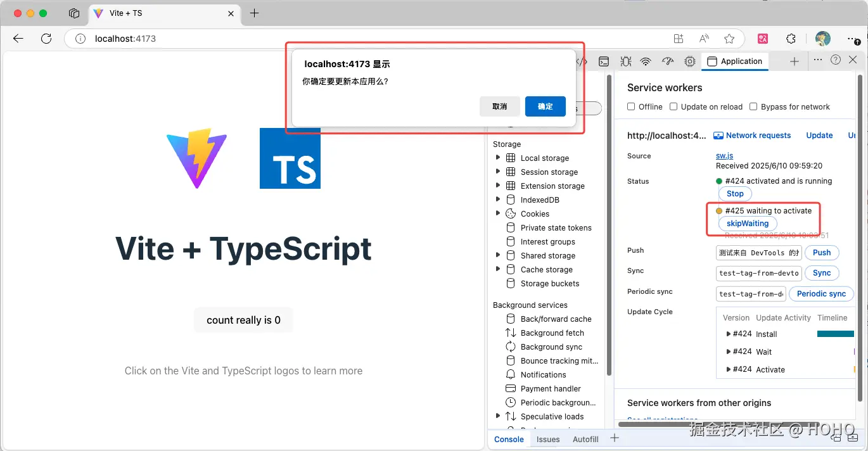Image resolution: width=868 pixels, height=451 pixels.
Task: Click the pink translate extension icon
Action: (763, 39)
